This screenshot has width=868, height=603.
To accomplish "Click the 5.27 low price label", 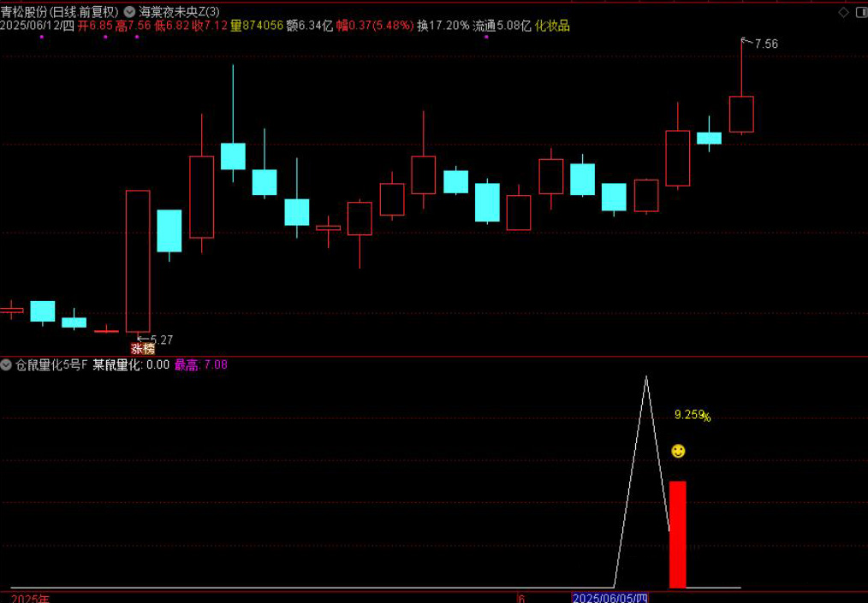I will (x=160, y=340).
